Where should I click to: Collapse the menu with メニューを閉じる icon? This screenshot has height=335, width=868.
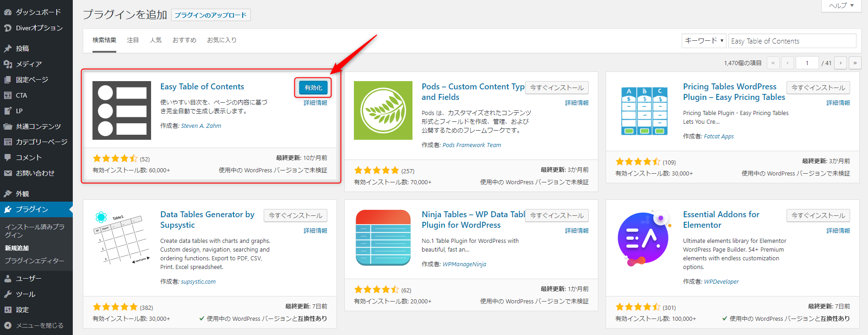8,325
